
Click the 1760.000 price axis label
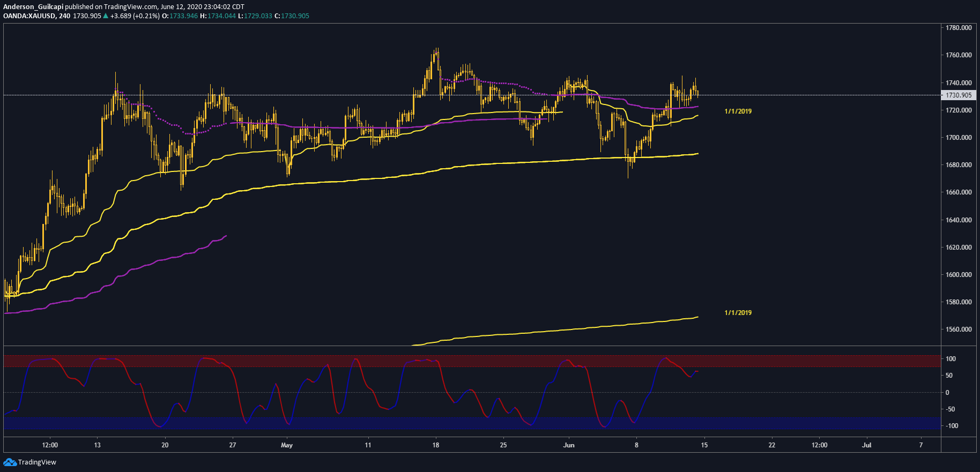[x=959, y=55]
